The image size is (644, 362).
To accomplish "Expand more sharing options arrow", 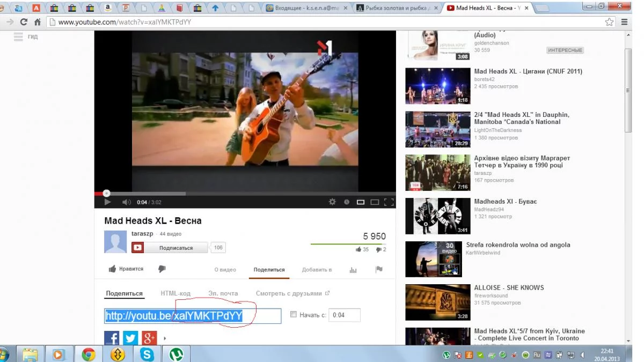I will tap(165, 338).
